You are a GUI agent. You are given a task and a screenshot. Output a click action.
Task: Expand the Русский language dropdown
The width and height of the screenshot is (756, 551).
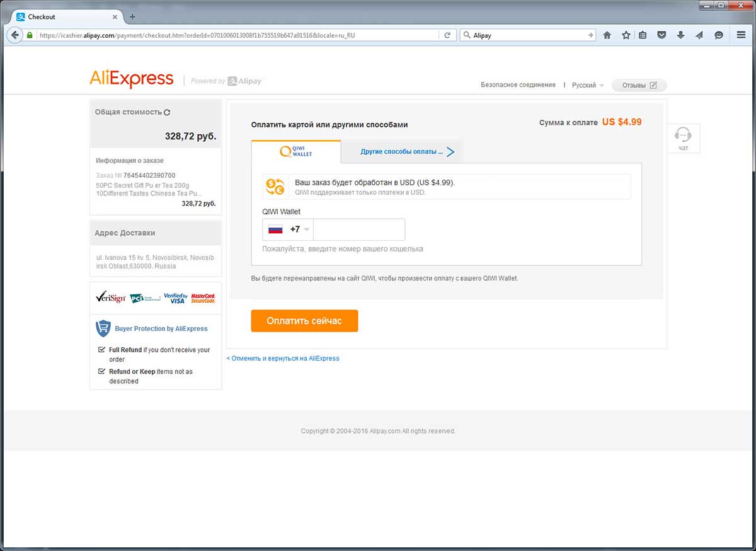pos(588,85)
